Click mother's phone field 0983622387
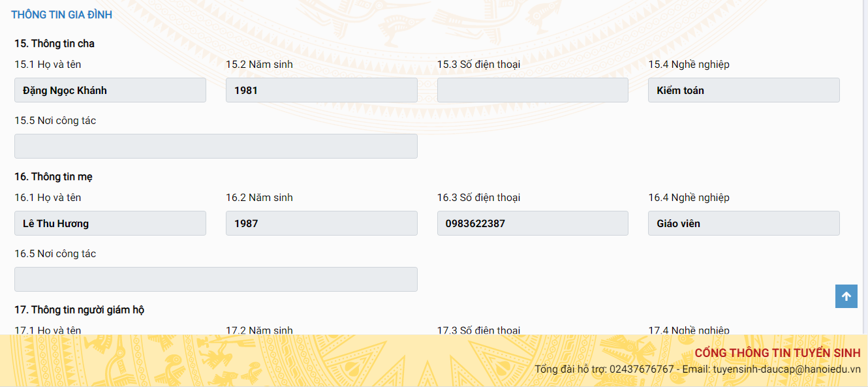The height and width of the screenshot is (387, 868). coord(533,223)
